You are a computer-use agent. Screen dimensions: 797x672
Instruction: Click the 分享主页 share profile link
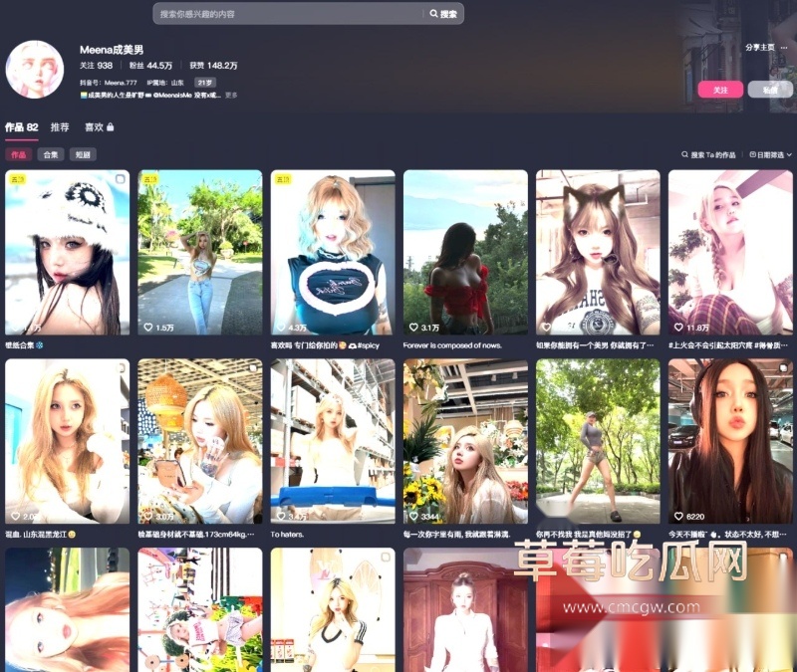(760, 47)
